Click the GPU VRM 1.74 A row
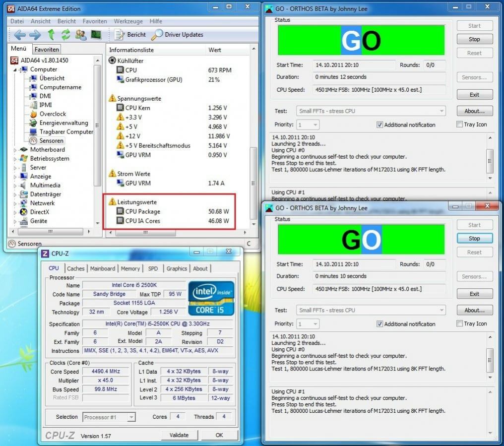 click(174, 183)
